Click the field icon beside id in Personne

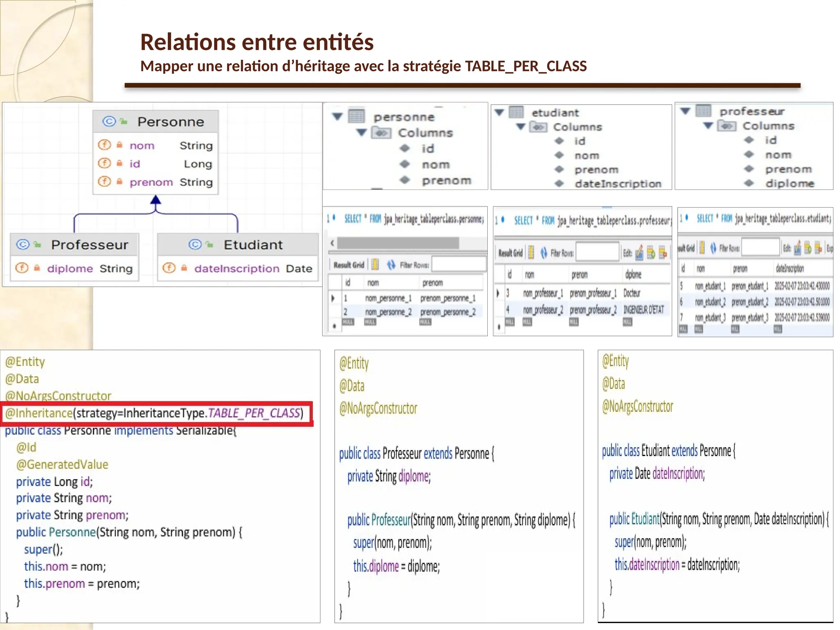(x=104, y=163)
